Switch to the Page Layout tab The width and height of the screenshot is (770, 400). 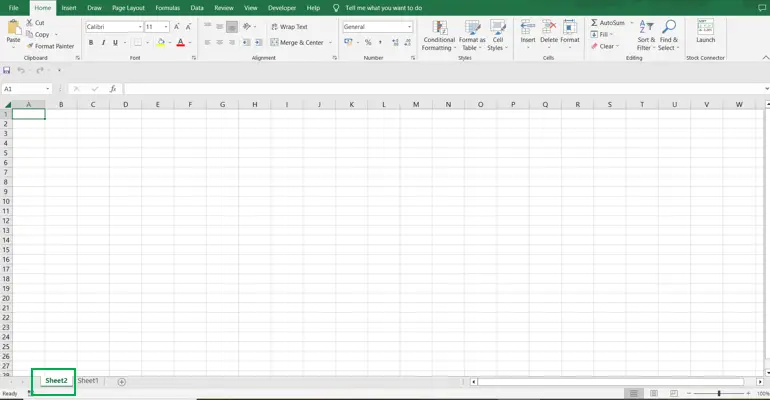pyautogui.click(x=128, y=8)
